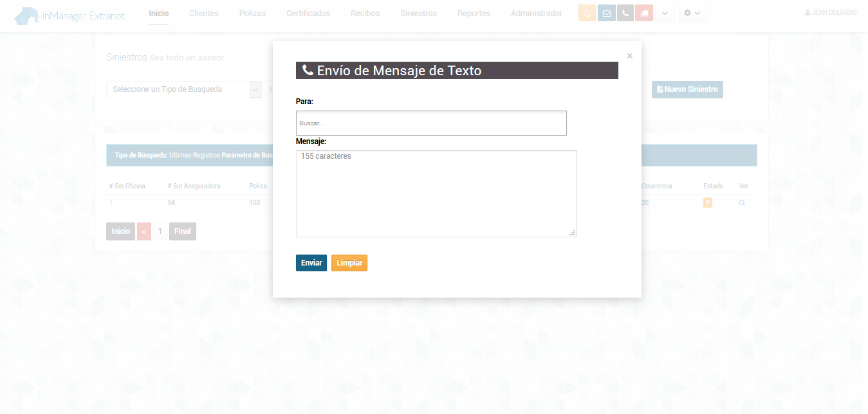The width and height of the screenshot is (868, 414).
Task: Click the Limpiar button
Action: (x=349, y=263)
